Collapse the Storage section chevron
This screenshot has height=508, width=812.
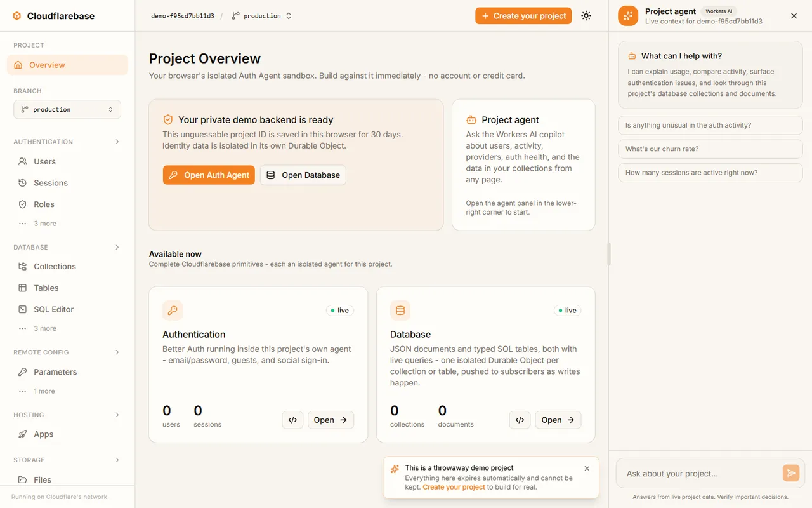[x=117, y=460]
